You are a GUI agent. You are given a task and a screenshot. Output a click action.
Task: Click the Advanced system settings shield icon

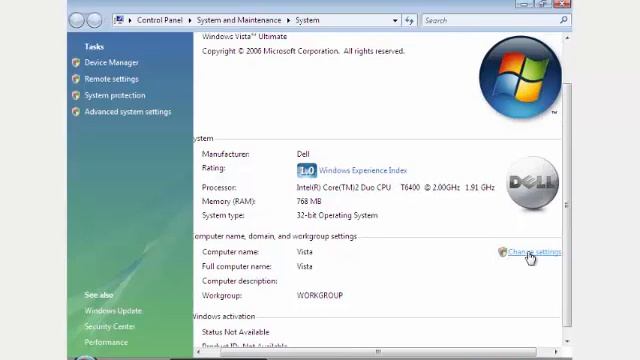point(76,112)
